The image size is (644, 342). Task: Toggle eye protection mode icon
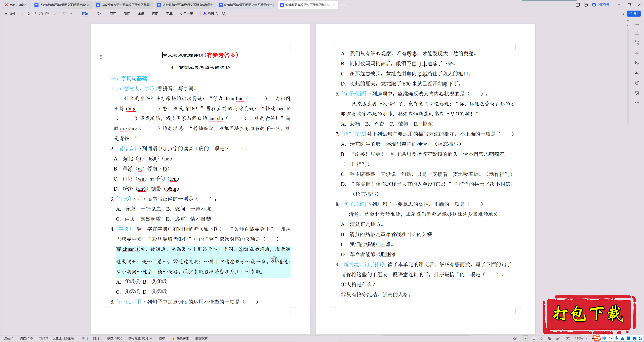point(515,338)
